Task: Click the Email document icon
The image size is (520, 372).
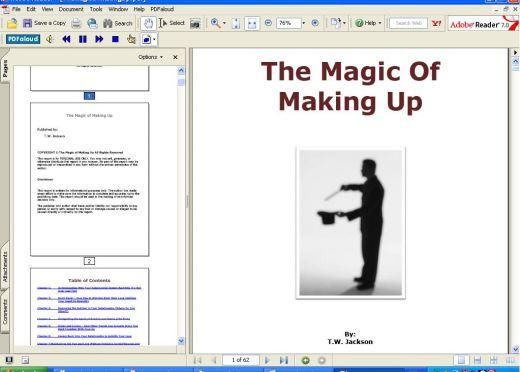Action: [x=92, y=23]
